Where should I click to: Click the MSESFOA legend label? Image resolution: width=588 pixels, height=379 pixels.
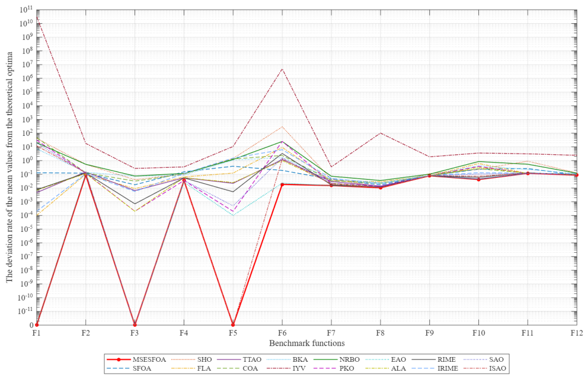tap(149, 359)
